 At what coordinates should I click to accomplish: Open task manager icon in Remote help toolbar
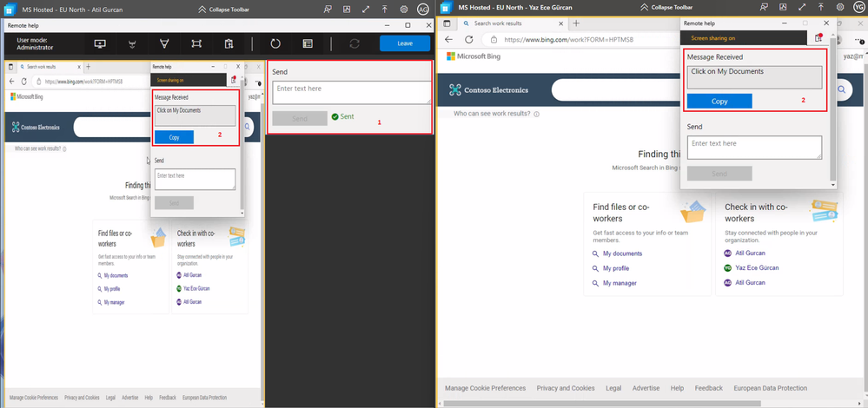click(x=308, y=43)
